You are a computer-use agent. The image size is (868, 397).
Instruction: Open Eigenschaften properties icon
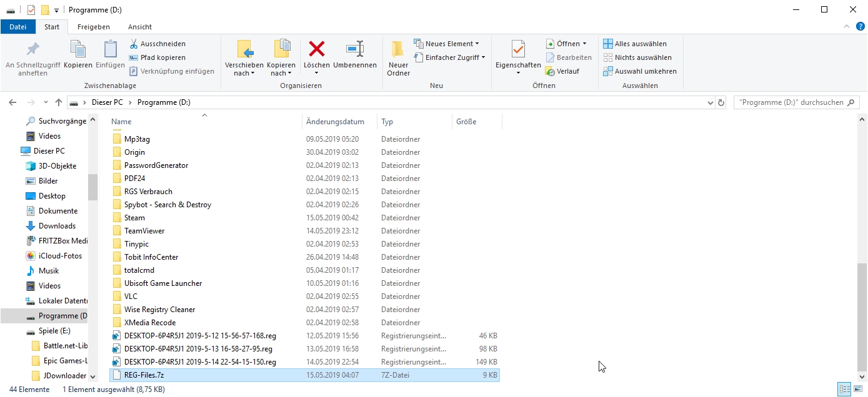click(518, 49)
